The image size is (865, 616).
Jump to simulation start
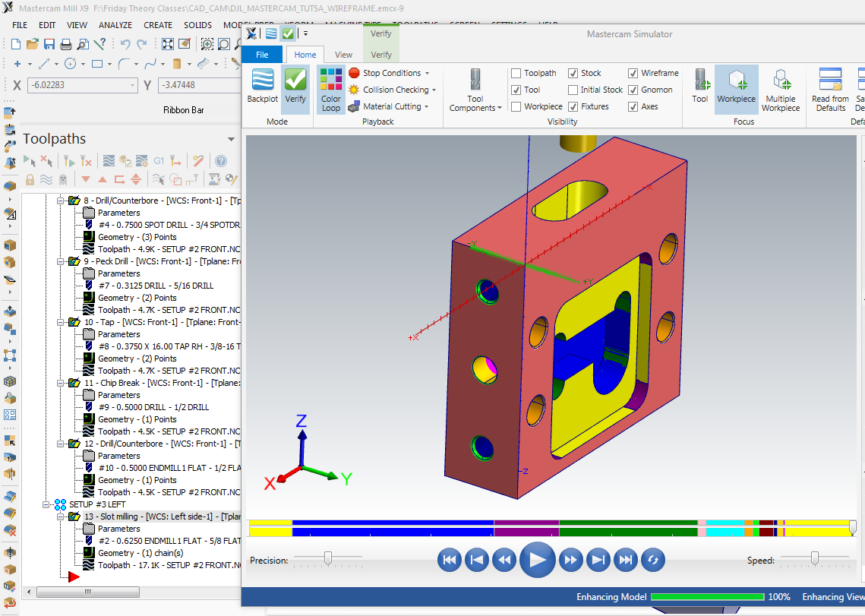[449, 560]
